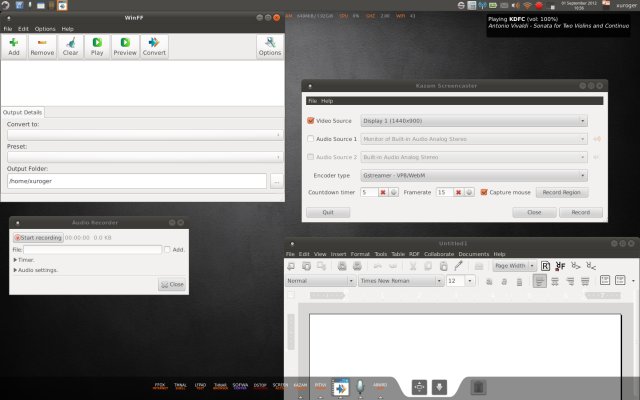Open the Kazam Help menu
The width and height of the screenshot is (640, 400).
[327, 101]
